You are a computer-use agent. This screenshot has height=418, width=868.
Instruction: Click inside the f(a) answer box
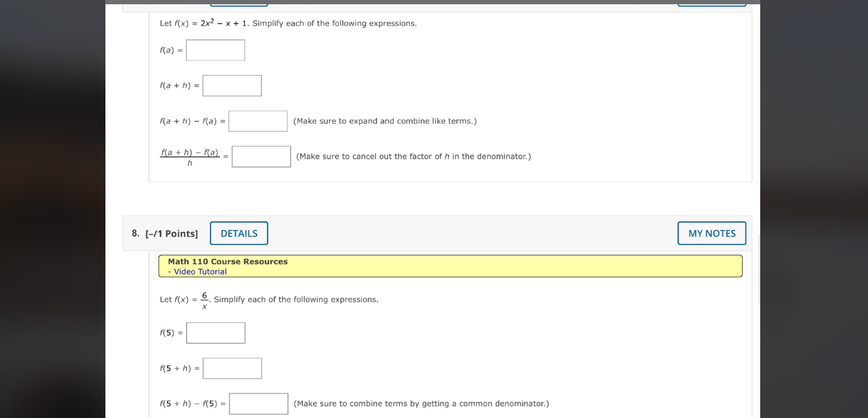pos(215,49)
